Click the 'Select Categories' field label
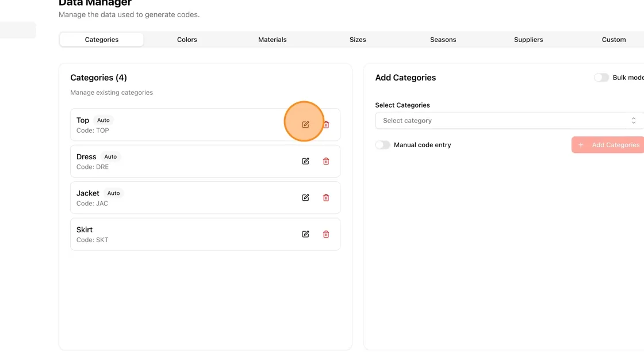 (402, 105)
